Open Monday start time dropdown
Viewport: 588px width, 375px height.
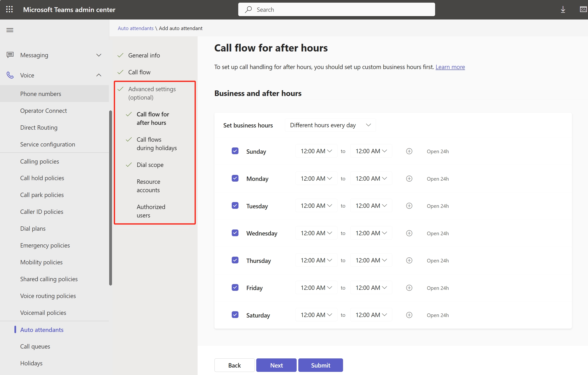click(316, 178)
